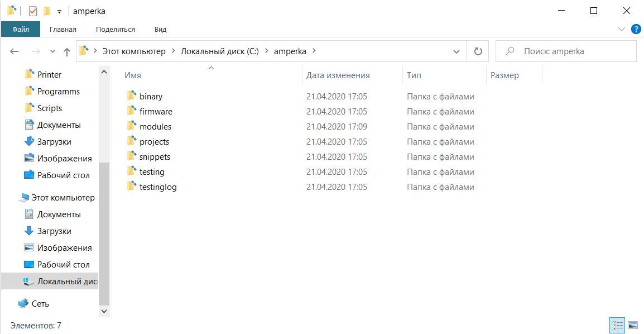Switch to details view layout icon
Viewport: 644px width, 334px height.
[617, 326]
